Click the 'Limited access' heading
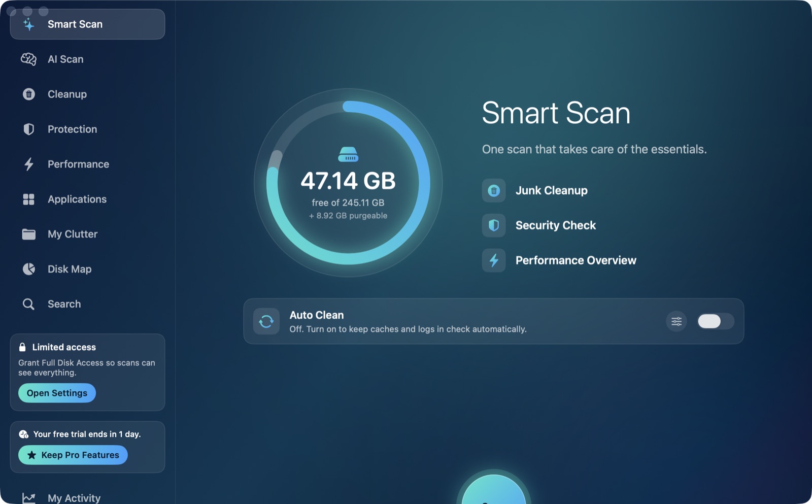The width and height of the screenshot is (812, 504). pos(64,347)
